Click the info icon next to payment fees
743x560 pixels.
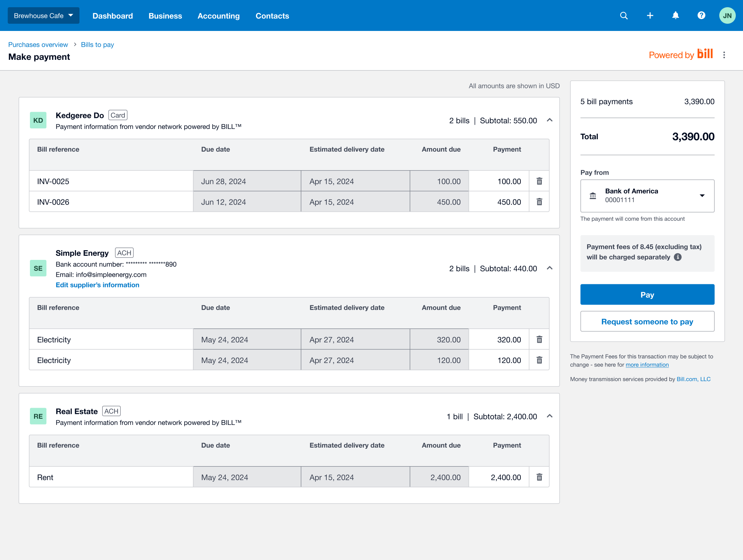pos(677,257)
